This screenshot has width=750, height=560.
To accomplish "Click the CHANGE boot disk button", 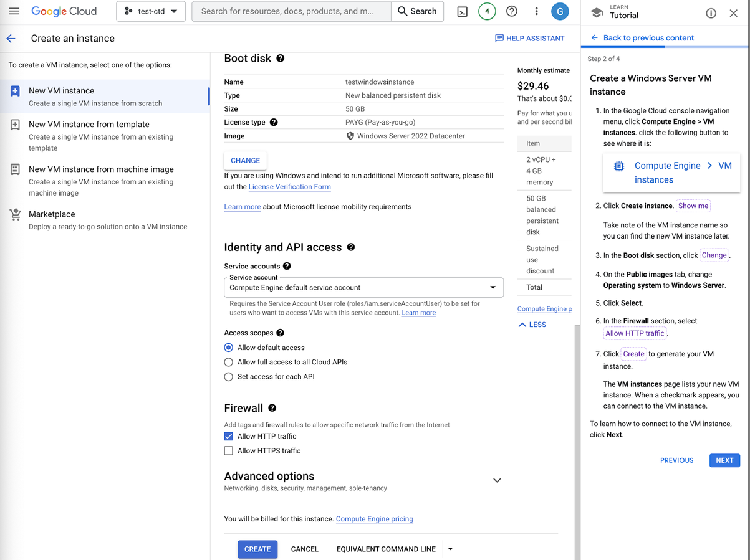I will pyautogui.click(x=245, y=161).
